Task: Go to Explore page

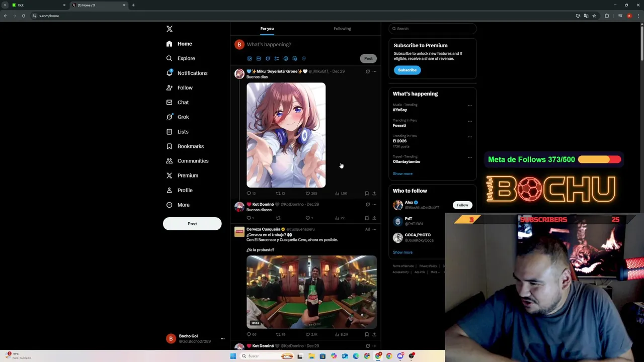Action: pyautogui.click(x=181, y=58)
